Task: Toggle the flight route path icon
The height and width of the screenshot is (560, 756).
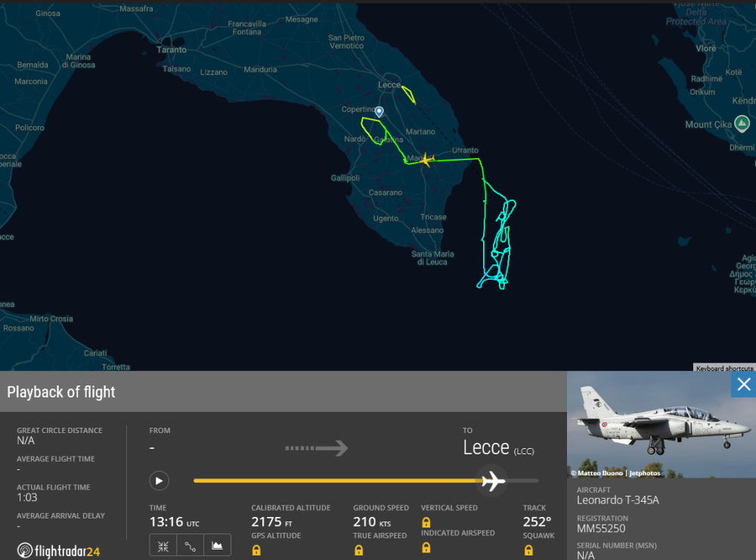Action: (190, 546)
